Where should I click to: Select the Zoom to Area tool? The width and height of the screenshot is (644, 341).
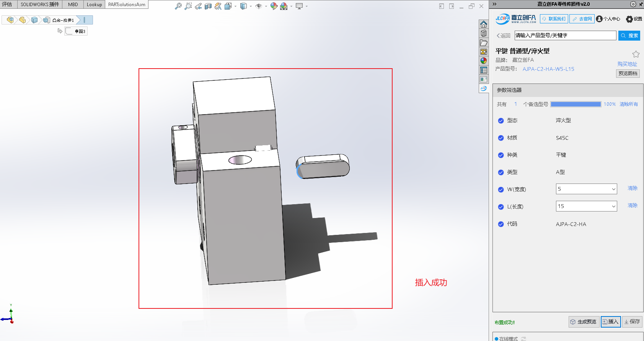[188, 6]
